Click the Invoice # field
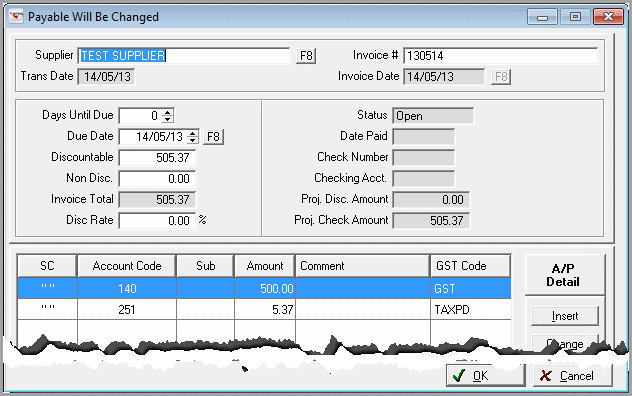The width and height of the screenshot is (632, 396). coord(501,56)
